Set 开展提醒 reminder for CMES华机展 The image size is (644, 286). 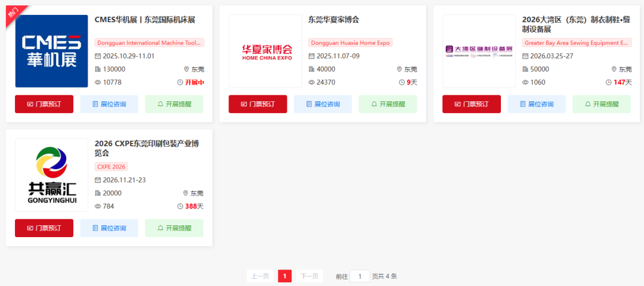[174, 104]
